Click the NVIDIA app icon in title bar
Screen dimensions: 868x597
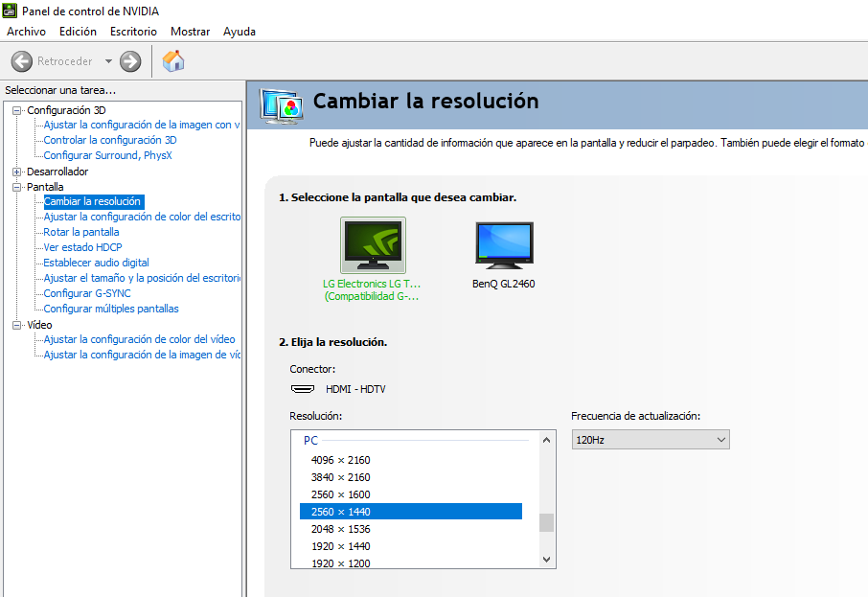pyautogui.click(x=10, y=11)
